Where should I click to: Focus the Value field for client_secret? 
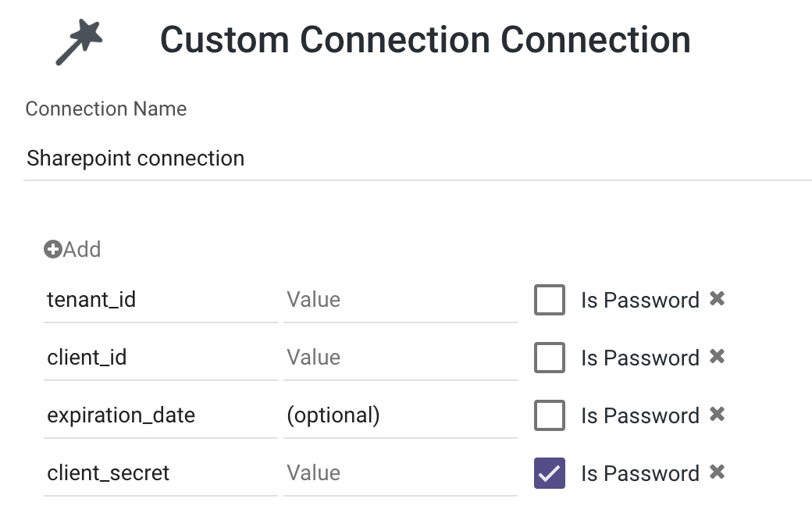point(401,473)
